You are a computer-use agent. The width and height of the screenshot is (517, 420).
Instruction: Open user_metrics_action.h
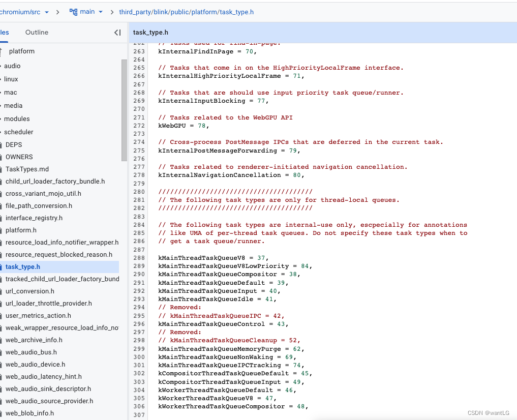tap(38, 315)
